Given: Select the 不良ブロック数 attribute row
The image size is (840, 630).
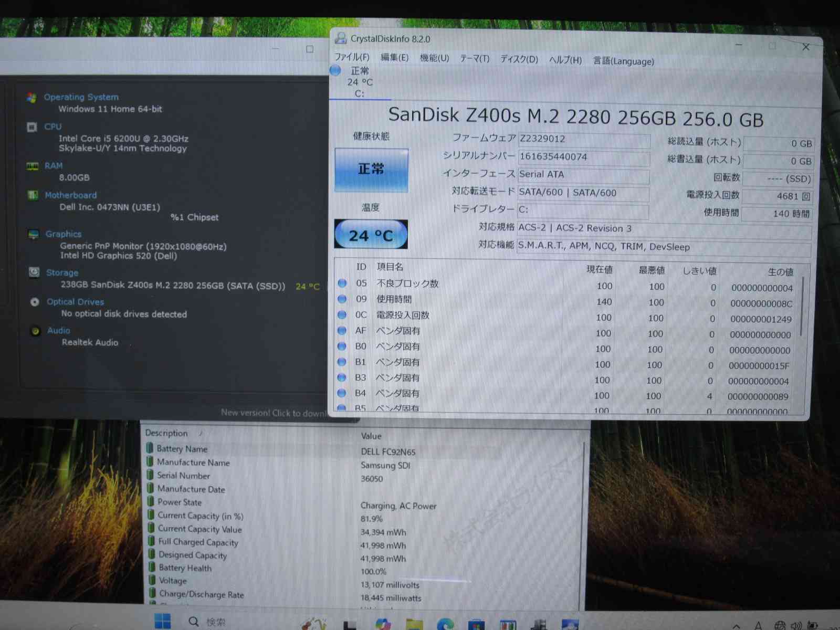Looking at the screenshot, I should 407,283.
